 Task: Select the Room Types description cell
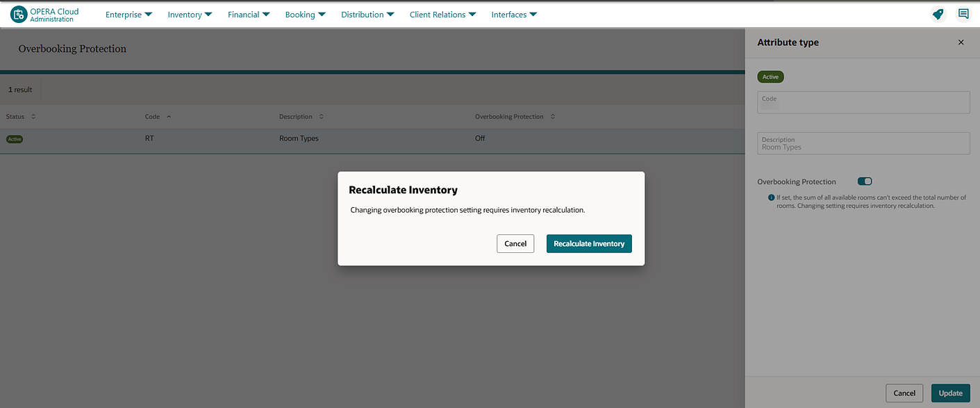(x=299, y=138)
